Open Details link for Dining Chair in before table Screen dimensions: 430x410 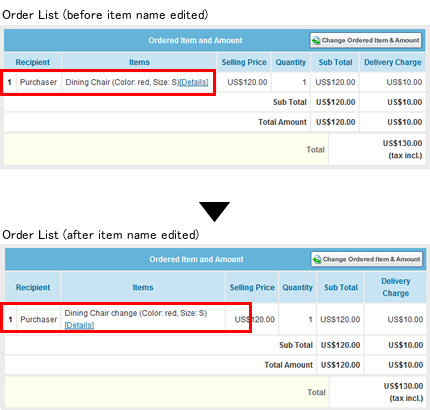click(194, 82)
